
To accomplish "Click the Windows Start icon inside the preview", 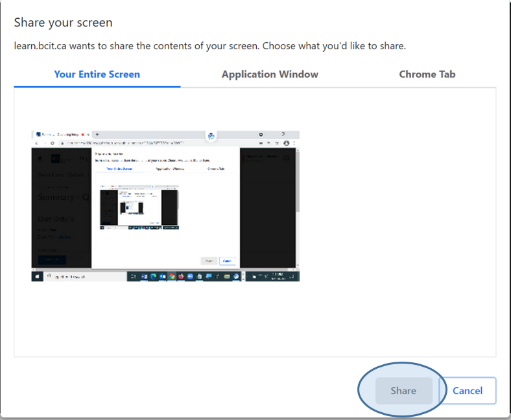I will coord(37,276).
